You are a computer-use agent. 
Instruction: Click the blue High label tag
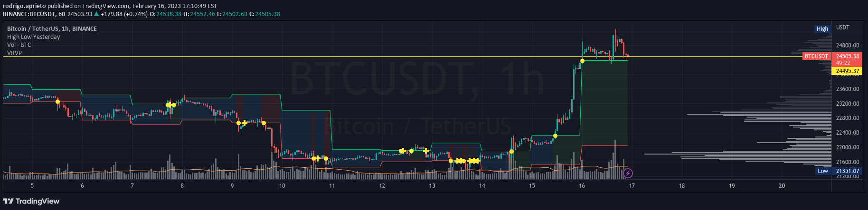[822, 29]
